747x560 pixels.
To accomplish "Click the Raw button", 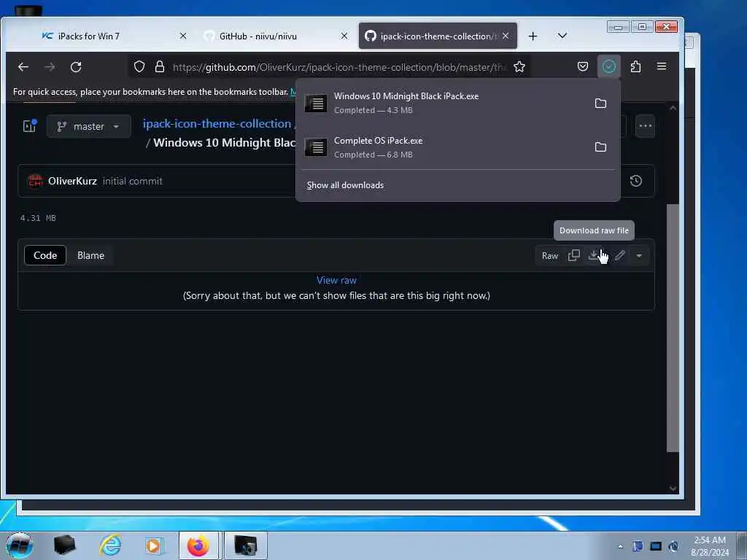I will click(550, 256).
